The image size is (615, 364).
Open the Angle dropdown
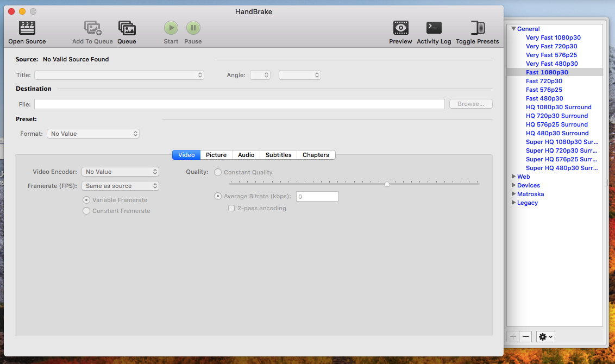260,75
